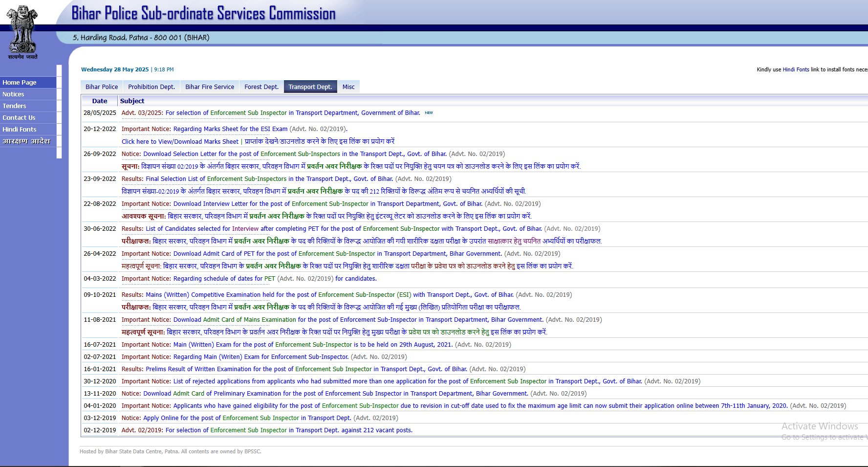This screenshot has width=868, height=467.
Task: Open the Forest Dept. tab
Action: pyautogui.click(x=261, y=87)
